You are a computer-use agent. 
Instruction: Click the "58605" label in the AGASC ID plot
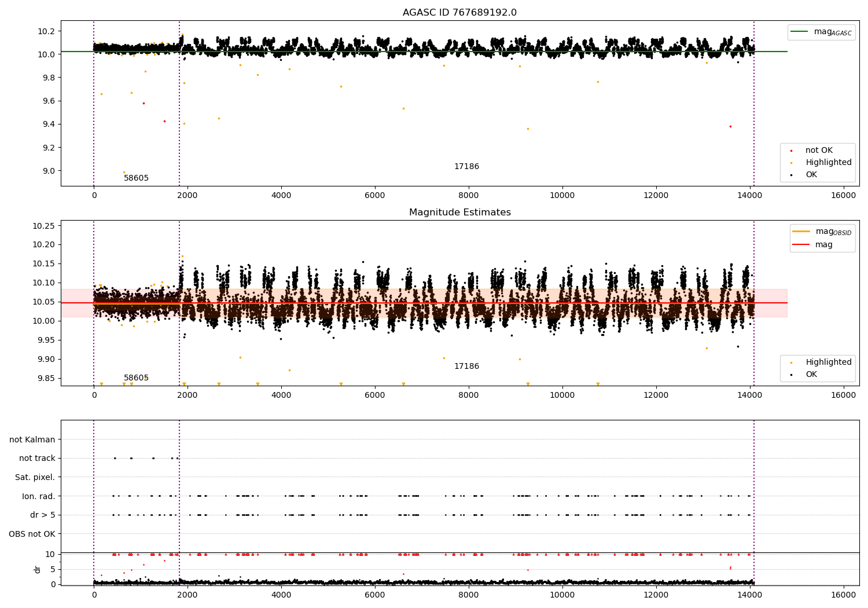[x=136, y=178]
